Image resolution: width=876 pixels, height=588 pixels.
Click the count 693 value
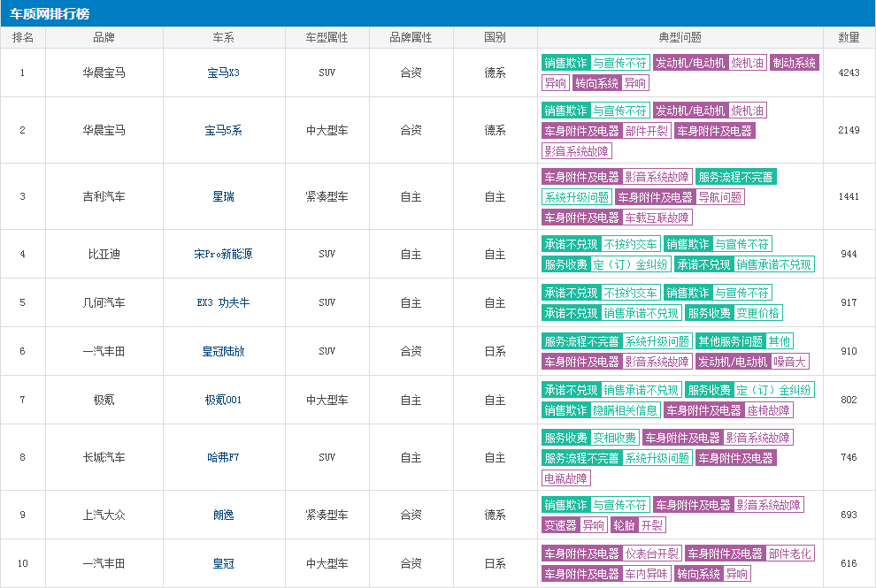pos(849,515)
